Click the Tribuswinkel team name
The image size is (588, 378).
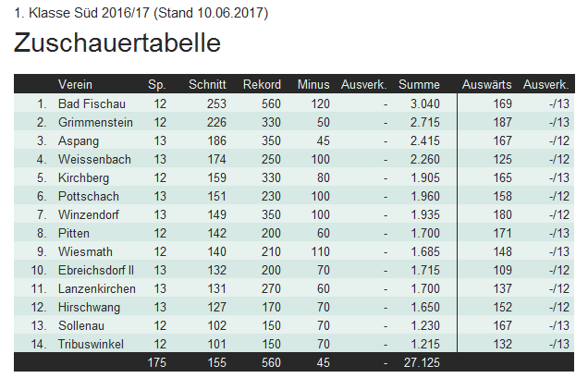91,344
